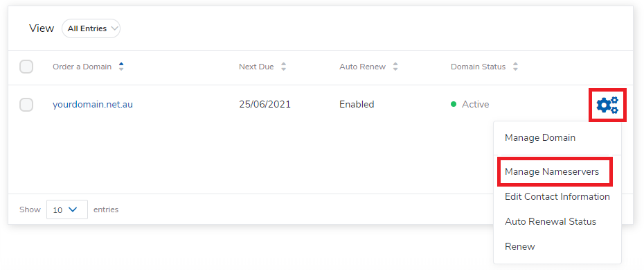Image resolution: width=644 pixels, height=274 pixels.
Task: Open the All Entries view dropdown
Action: click(91, 28)
